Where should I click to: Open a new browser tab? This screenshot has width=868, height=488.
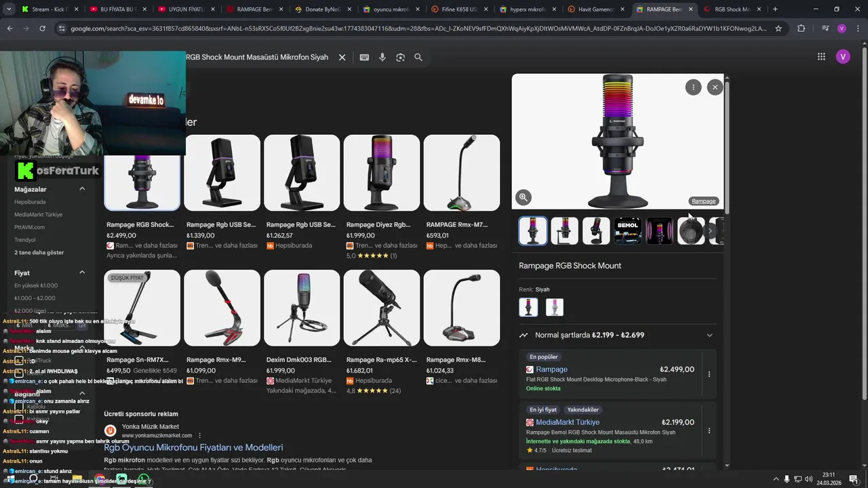click(x=775, y=9)
